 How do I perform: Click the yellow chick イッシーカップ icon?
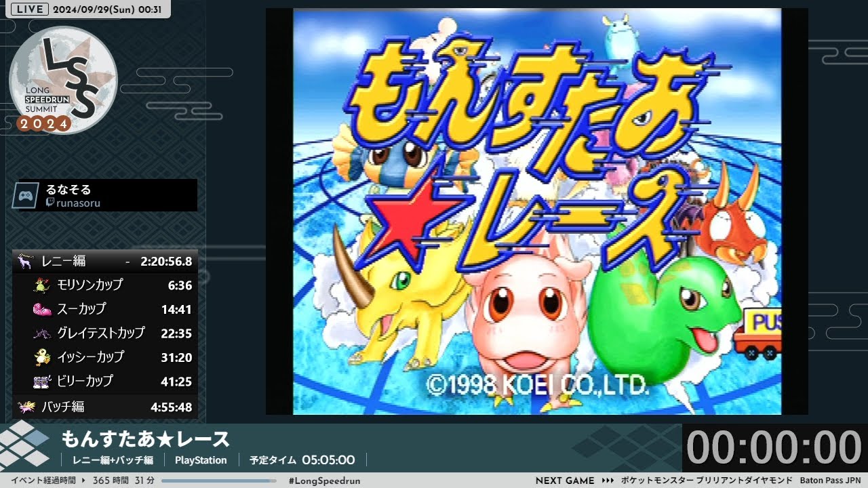click(42, 357)
